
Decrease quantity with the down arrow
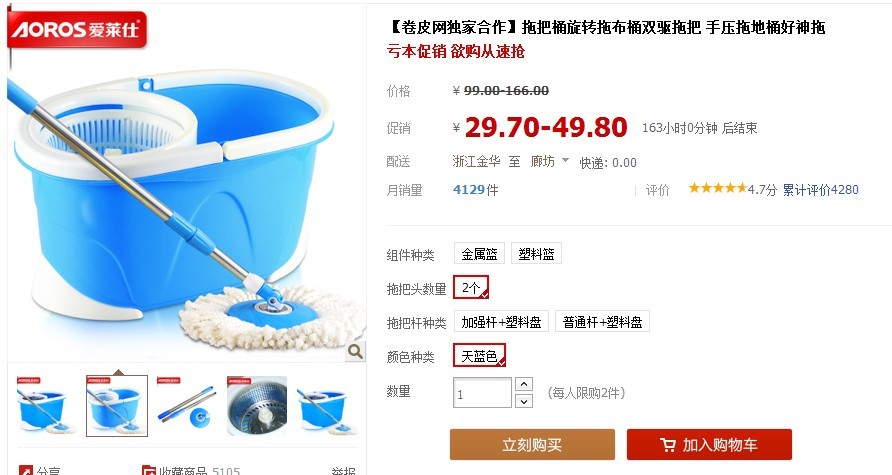point(524,401)
